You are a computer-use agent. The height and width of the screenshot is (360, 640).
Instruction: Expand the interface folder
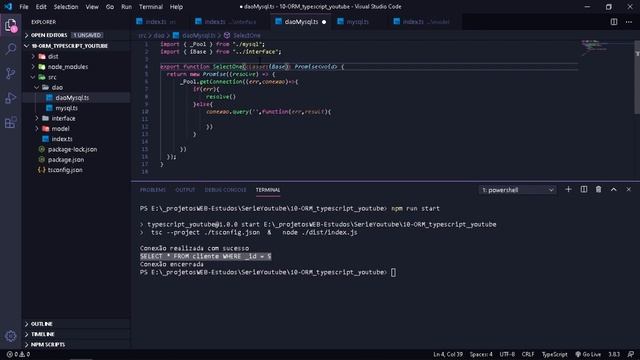tap(76, 118)
